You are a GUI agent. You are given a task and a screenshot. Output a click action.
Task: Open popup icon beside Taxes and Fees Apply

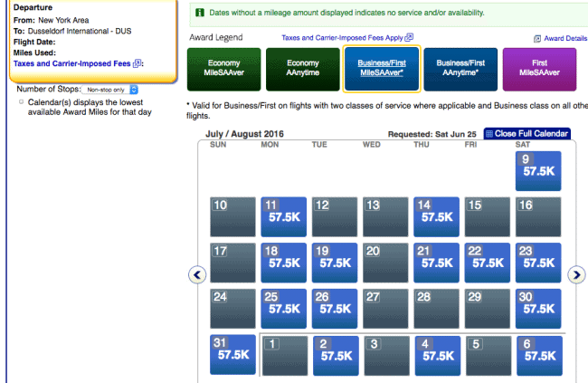[x=409, y=37]
